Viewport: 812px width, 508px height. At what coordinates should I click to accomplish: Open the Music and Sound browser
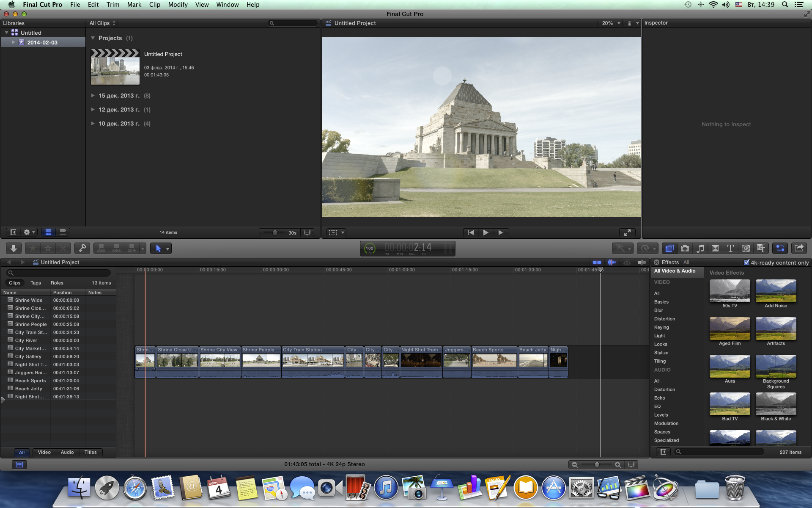[700, 248]
